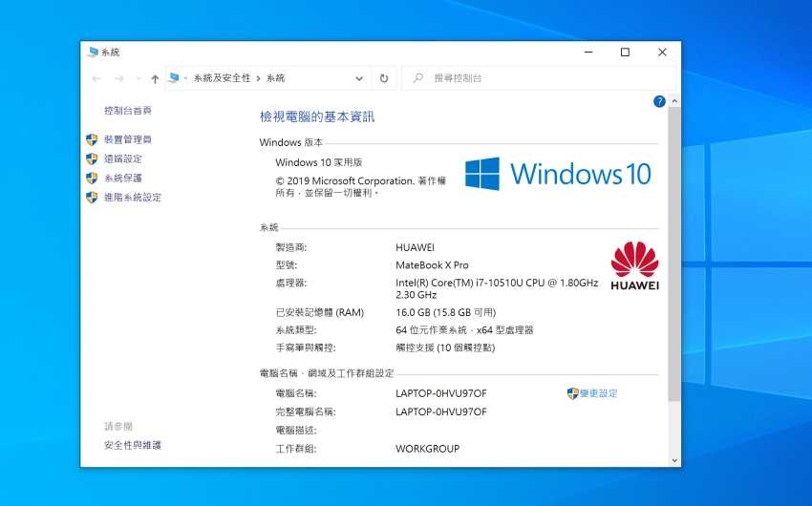Click the back navigation arrow

click(96, 78)
